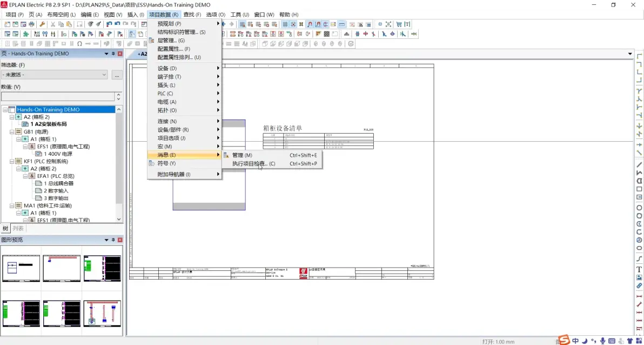Viewport: 644px width, 345px height.
Task: Click the hatching pattern icon
Action: coord(326,34)
